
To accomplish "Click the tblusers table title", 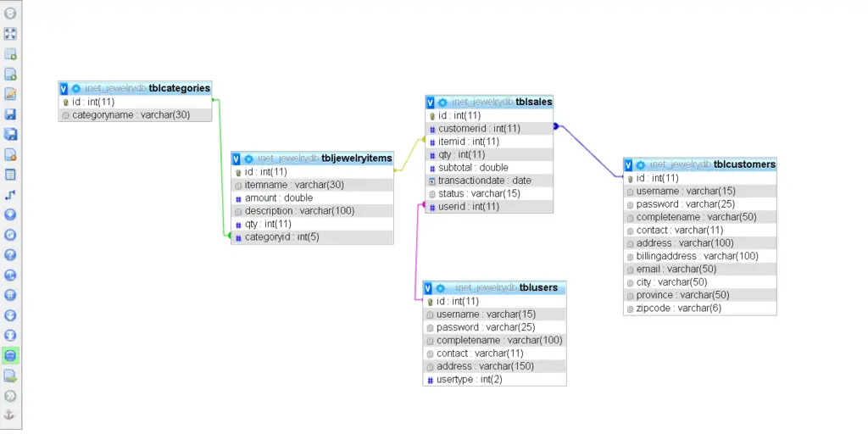I will pos(538,288).
